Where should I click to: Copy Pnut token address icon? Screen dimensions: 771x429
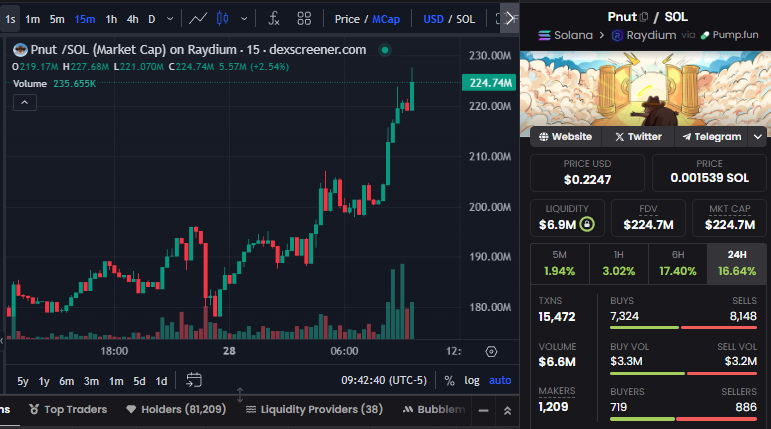click(644, 17)
